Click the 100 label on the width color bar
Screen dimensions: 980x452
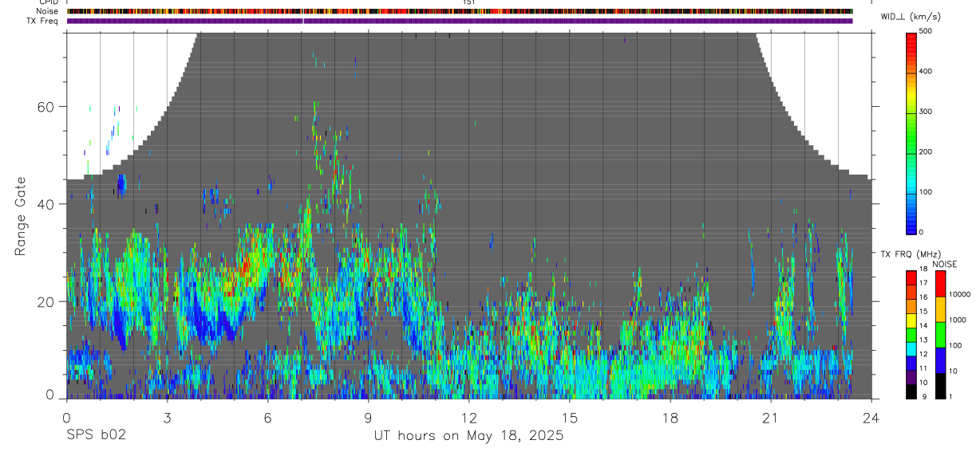click(x=926, y=192)
